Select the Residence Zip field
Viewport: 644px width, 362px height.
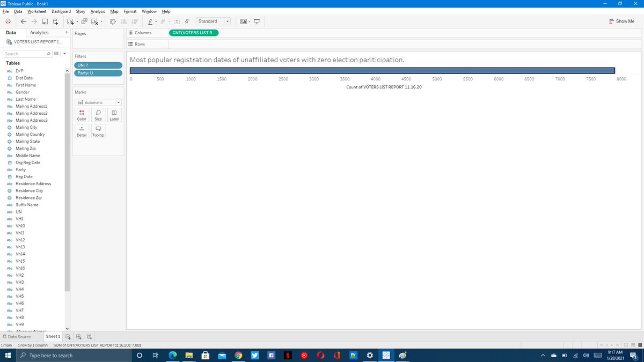pos(28,198)
